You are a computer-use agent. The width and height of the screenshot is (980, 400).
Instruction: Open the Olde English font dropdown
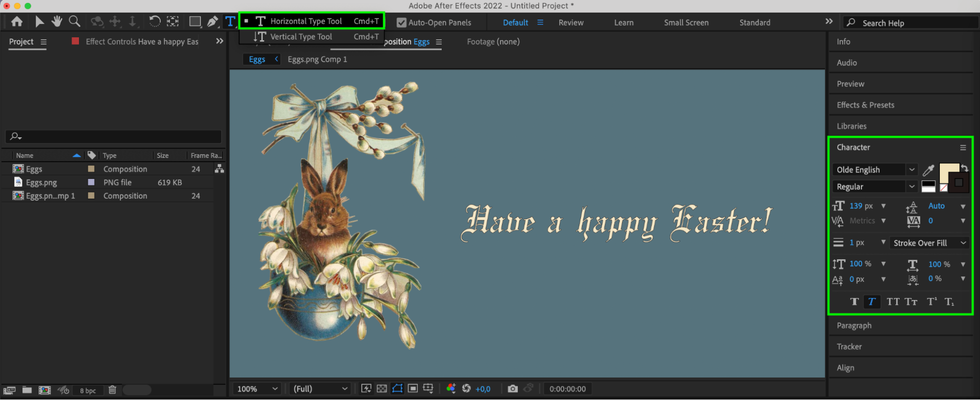click(874, 170)
